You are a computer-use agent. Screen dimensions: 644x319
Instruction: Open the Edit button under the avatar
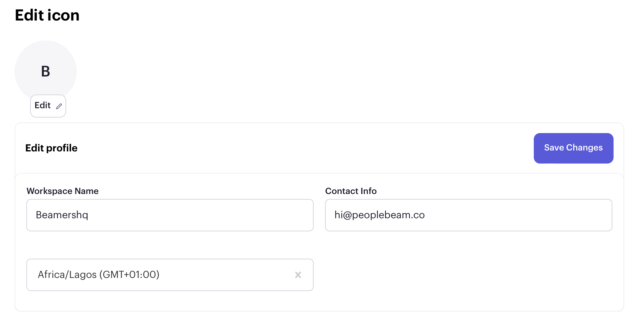[x=48, y=106]
